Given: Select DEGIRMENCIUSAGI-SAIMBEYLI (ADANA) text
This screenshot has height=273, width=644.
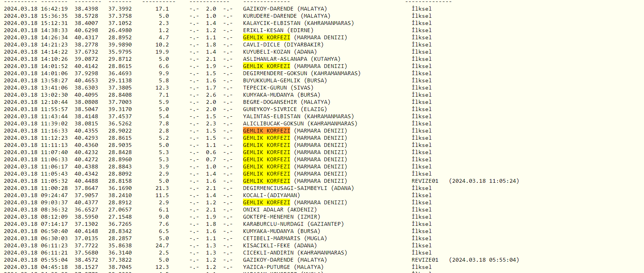Looking at the screenshot, I should (298, 188).
